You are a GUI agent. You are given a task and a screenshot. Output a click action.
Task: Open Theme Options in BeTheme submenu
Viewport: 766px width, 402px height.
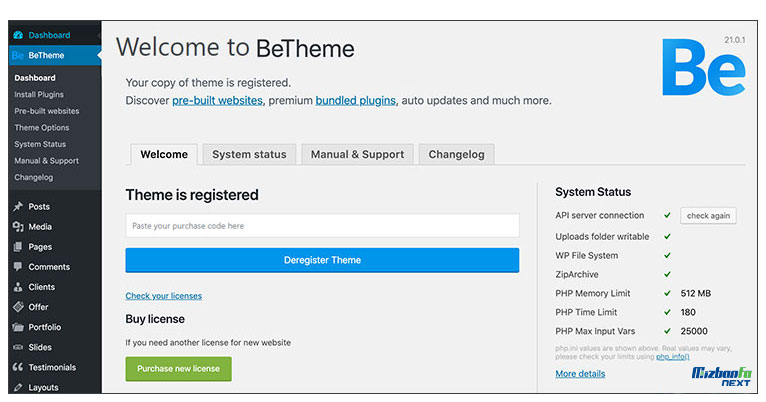pos(42,128)
